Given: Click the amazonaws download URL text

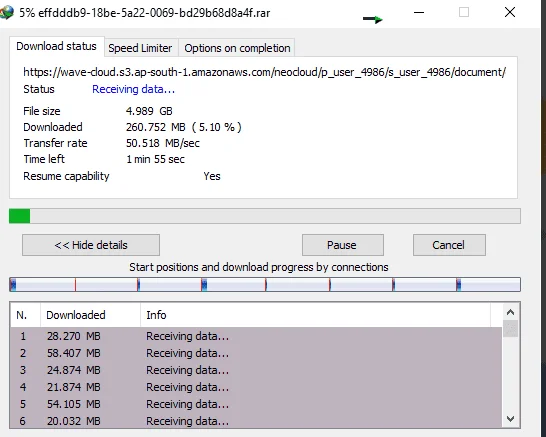Looking at the screenshot, I should coord(264,72).
